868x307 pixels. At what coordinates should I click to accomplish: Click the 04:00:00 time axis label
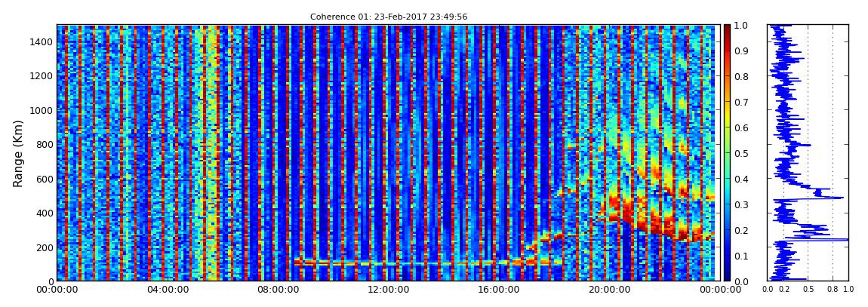click(166, 290)
